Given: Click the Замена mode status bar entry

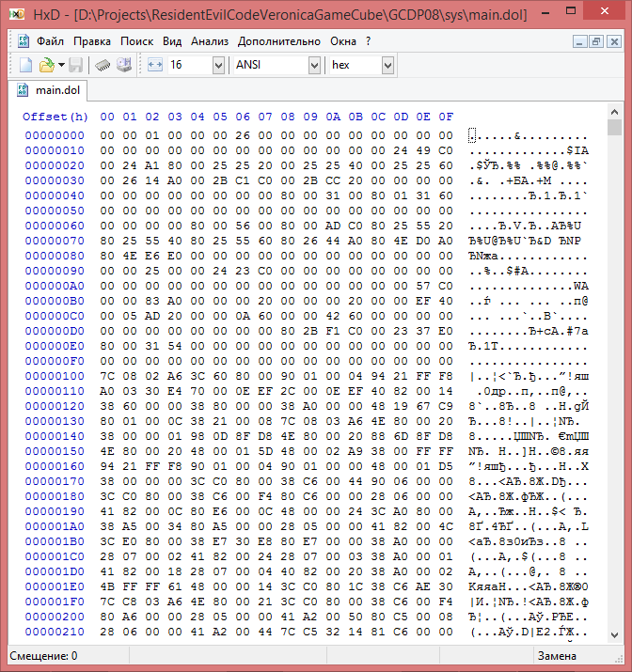Looking at the screenshot, I should [557, 656].
